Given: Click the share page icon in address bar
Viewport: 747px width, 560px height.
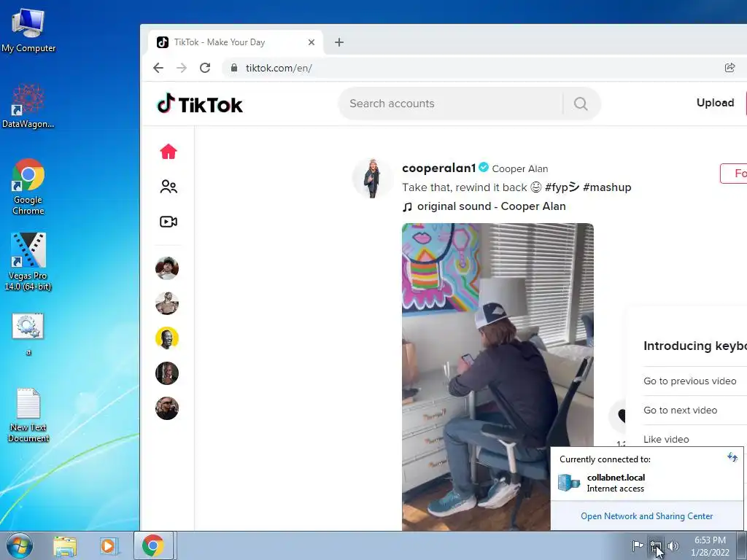Looking at the screenshot, I should [729, 68].
